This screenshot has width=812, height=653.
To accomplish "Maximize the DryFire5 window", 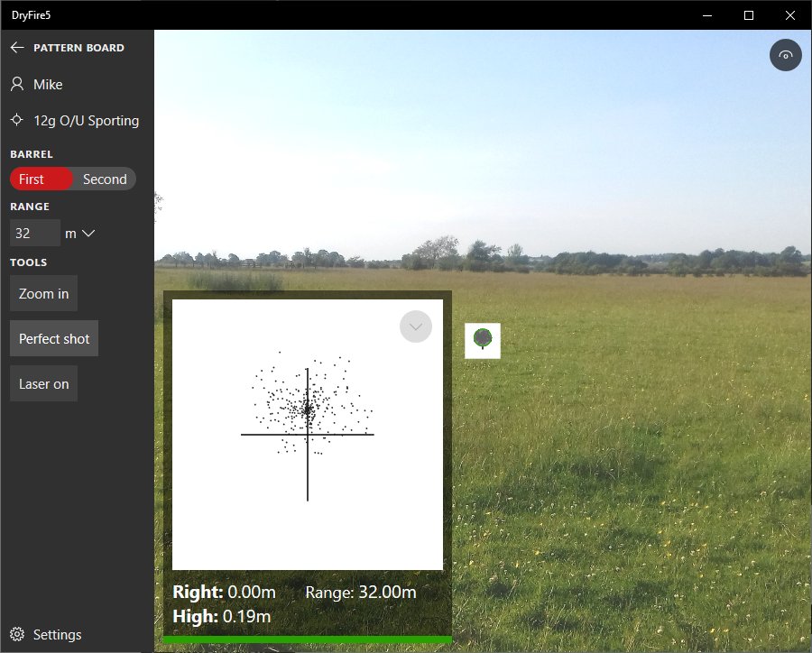I will [748, 15].
